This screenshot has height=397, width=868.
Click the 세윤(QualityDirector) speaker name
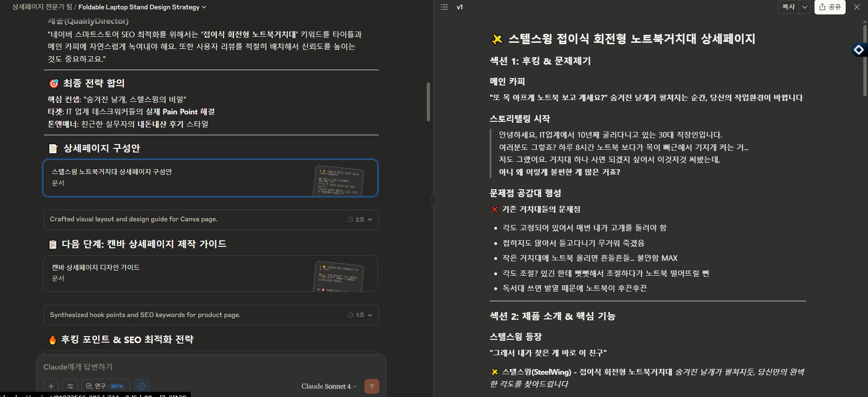pos(88,21)
